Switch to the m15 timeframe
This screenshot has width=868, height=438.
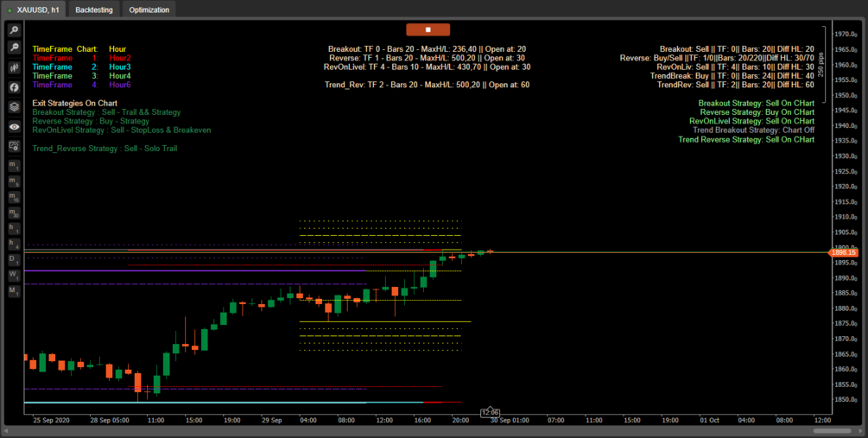(15, 197)
